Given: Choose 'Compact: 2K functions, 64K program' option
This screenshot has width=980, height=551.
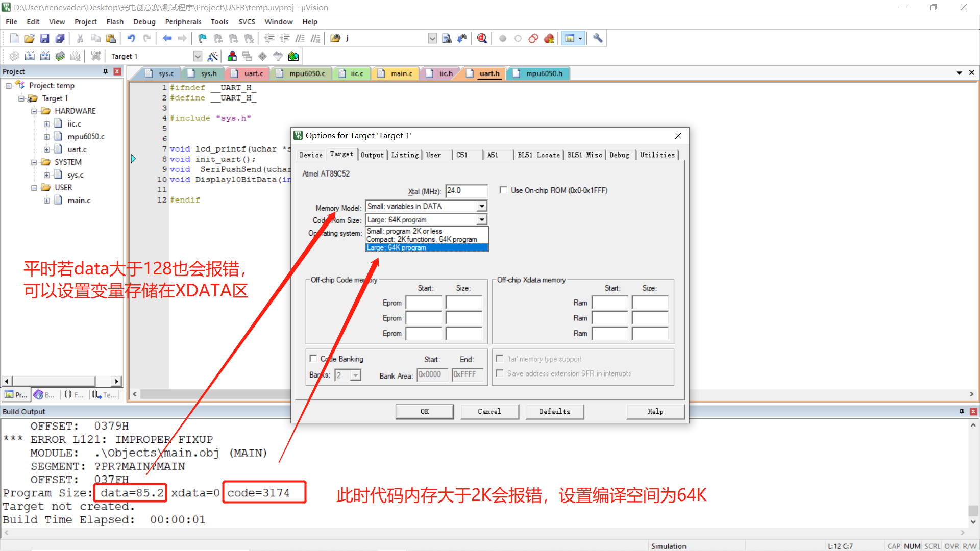Looking at the screenshot, I should tap(427, 239).
